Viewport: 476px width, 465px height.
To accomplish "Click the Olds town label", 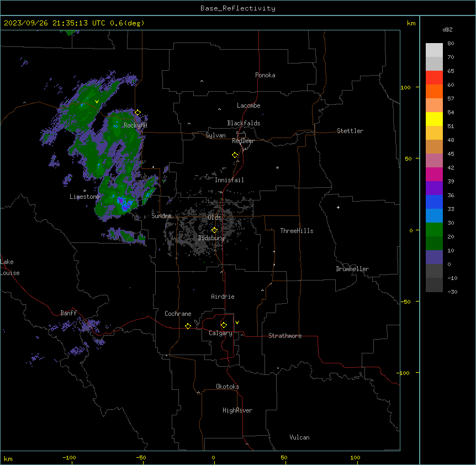I will click(214, 218).
